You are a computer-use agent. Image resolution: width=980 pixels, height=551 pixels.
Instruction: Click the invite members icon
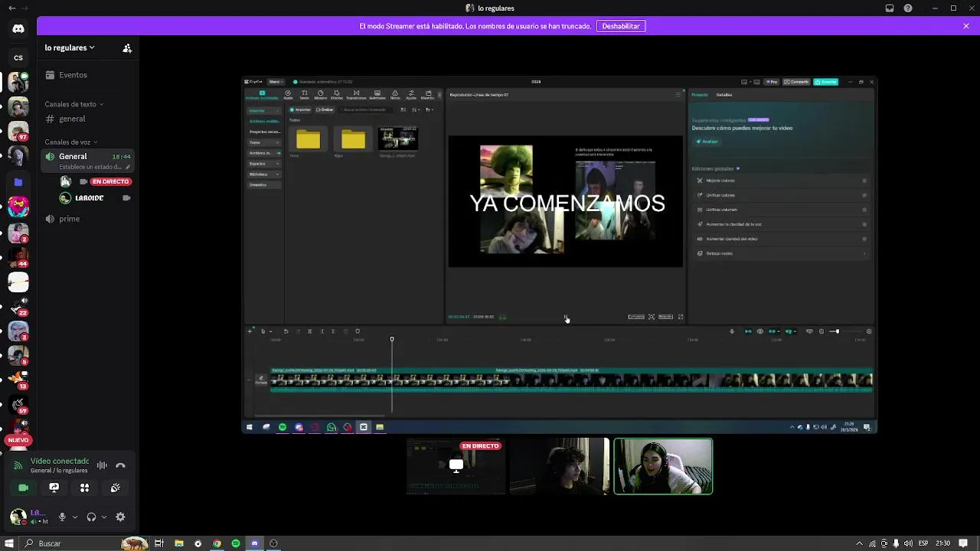point(127,47)
